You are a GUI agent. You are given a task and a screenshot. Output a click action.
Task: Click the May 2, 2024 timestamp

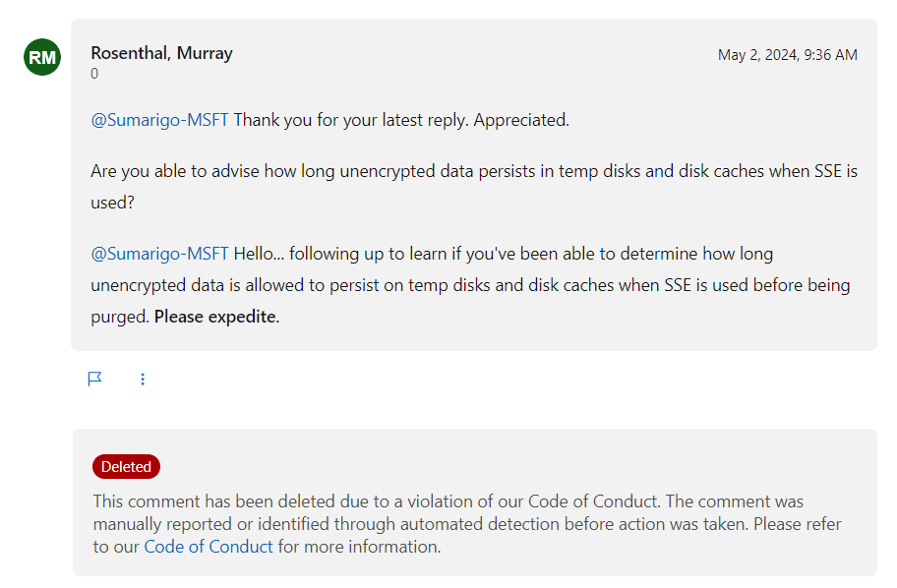tap(787, 55)
